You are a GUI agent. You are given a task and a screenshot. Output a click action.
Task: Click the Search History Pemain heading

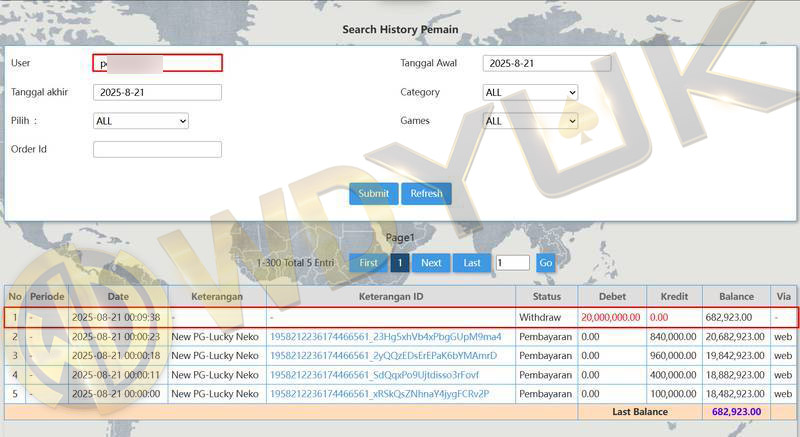[x=400, y=30]
